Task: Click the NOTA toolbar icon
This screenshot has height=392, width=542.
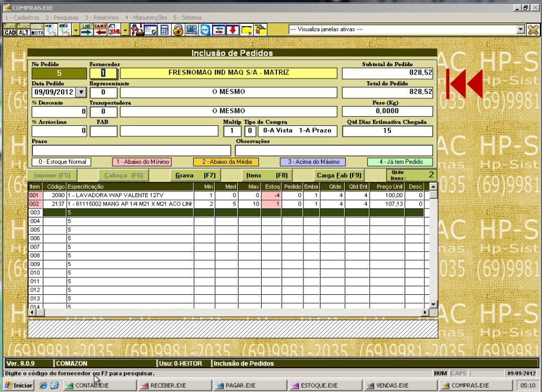Action: (37, 30)
